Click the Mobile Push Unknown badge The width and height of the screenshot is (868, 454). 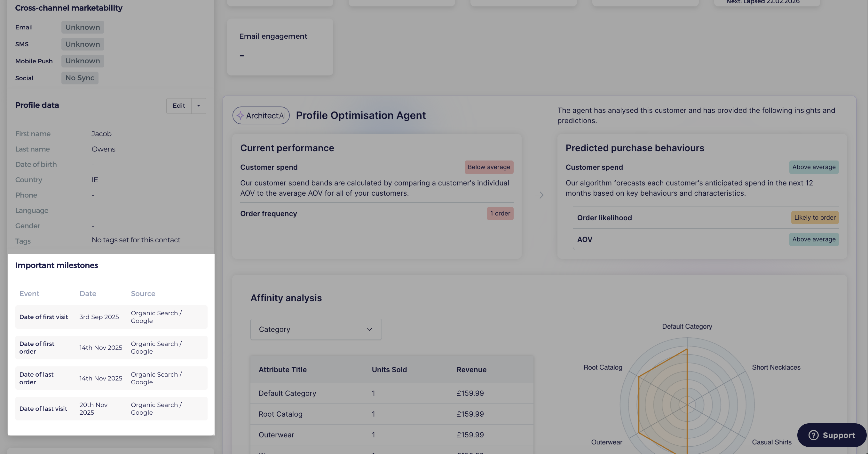[83, 61]
